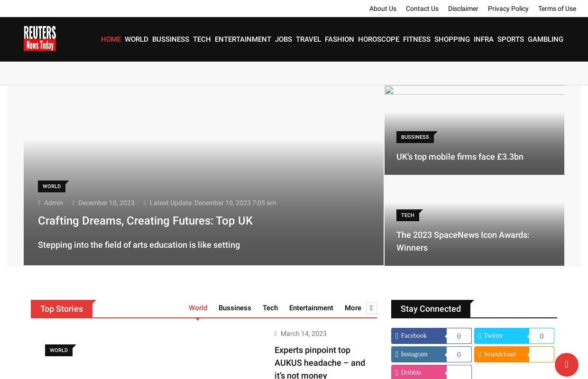Switch to the Bussiness tab in Top Stories
The width and height of the screenshot is (588, 379).
[235, 308]
